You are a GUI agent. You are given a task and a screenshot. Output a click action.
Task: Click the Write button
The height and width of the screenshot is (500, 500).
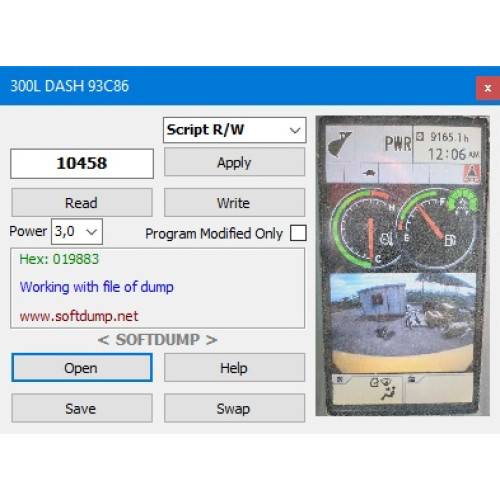tap(234, 203)
